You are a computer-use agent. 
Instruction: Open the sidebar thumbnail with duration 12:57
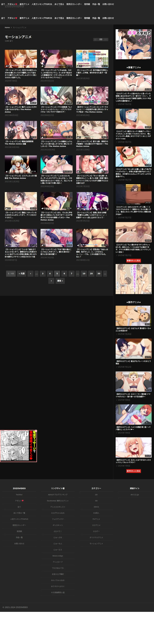tap(133, 349)
